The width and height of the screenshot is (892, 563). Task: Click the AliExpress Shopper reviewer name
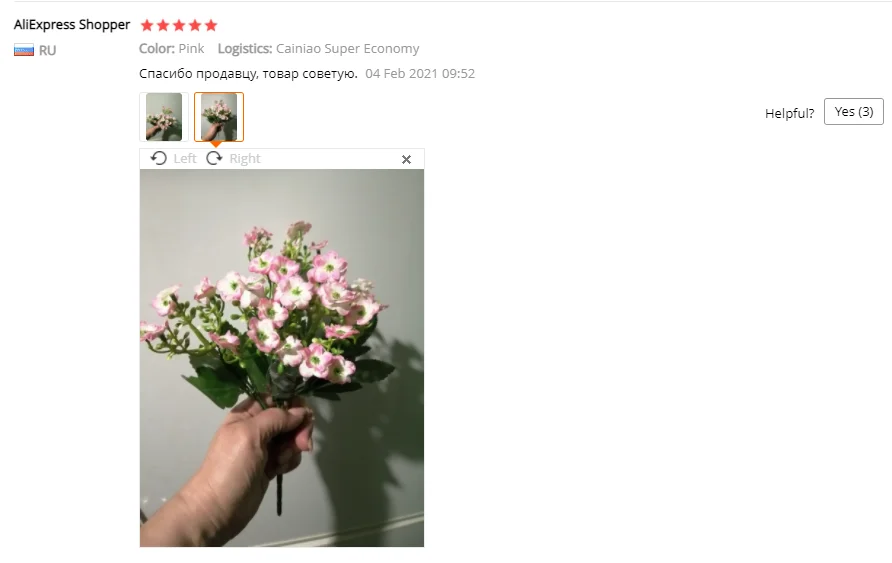tap(72, 24)
